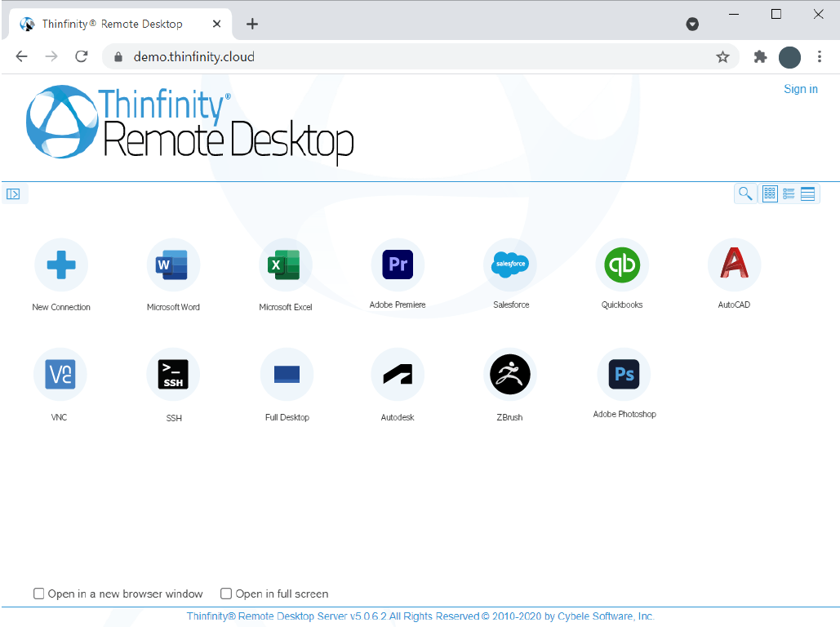Click the Cybele Software footer link
Screen dimensions: 840x627
(420, 616)
